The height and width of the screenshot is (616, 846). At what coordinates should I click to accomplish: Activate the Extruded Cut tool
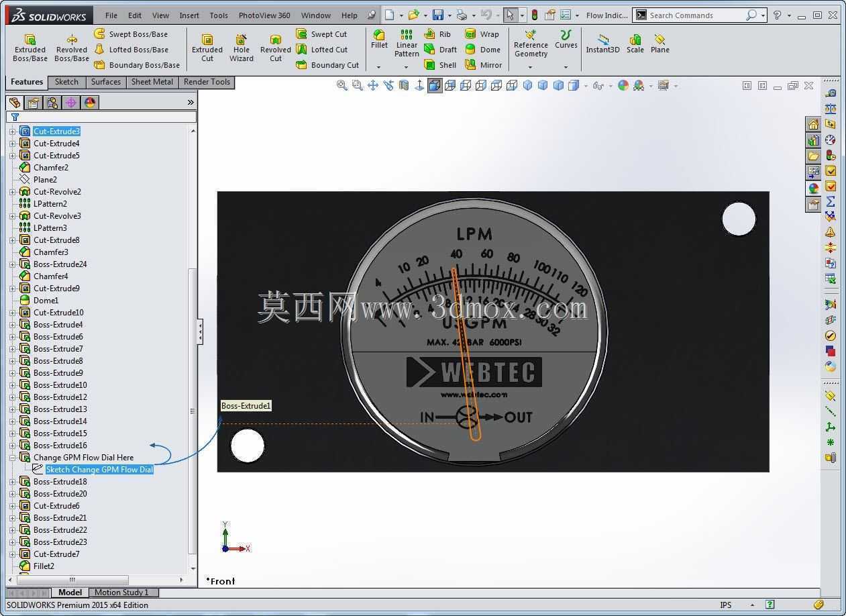coord(207,48)
